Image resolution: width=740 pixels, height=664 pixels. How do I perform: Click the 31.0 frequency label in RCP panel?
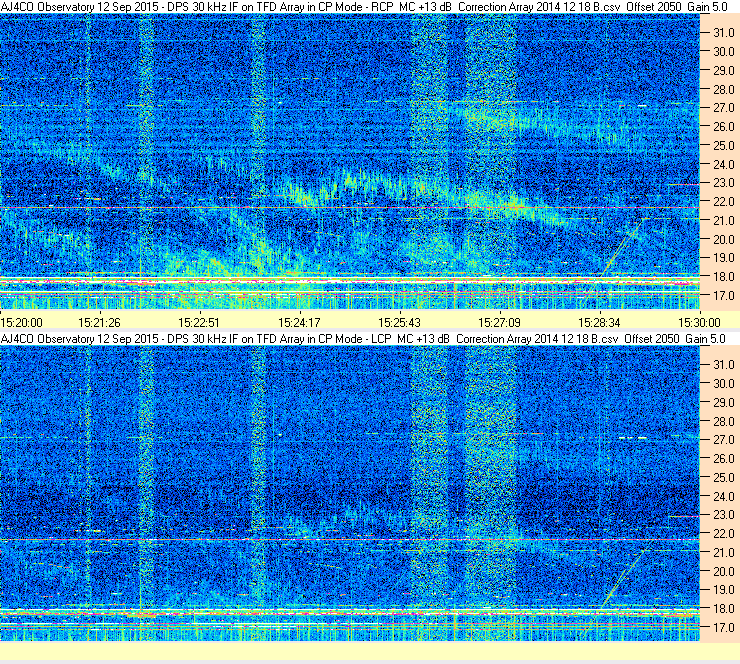pos(724,33)
